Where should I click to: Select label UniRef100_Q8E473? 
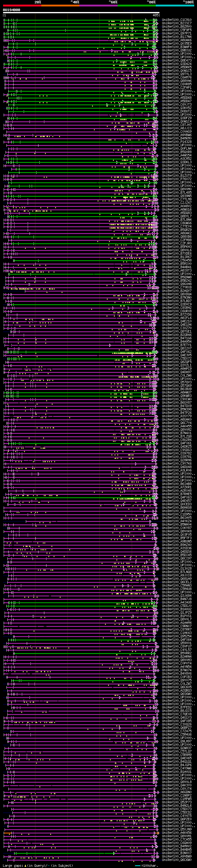[x=177, y=61]
